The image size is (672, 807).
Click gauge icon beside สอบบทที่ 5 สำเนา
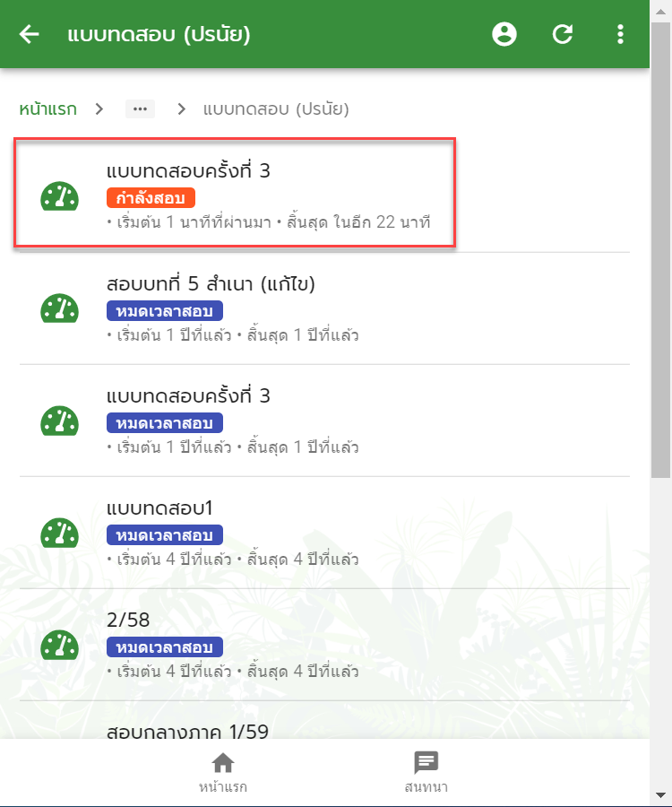(x=60, y=308)
